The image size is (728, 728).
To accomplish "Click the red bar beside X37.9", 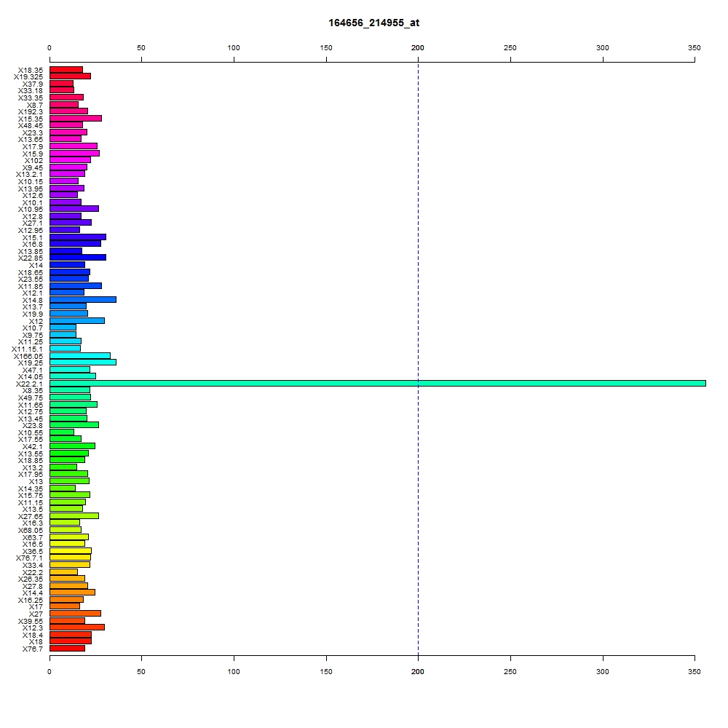I will click(x=61, y=84).
